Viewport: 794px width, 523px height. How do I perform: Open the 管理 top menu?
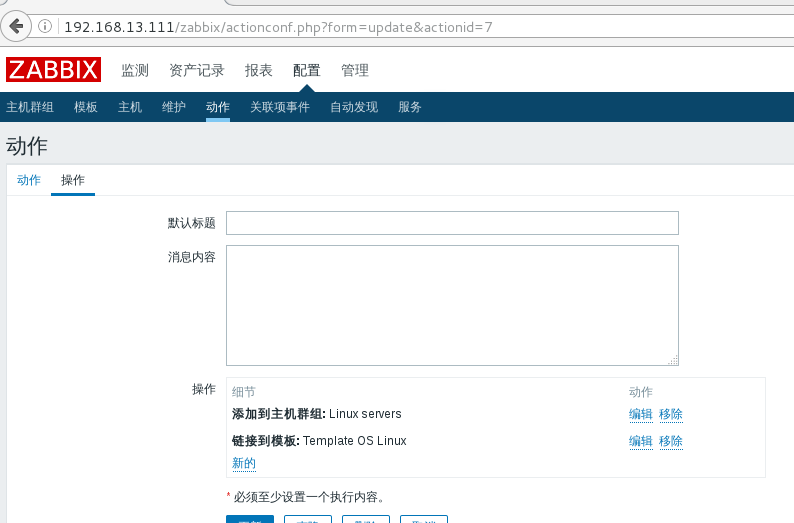point(354,70)
